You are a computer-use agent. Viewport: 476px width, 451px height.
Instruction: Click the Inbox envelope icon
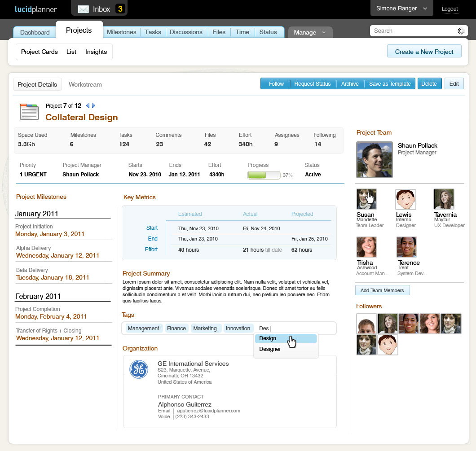(x=83, y=9)
